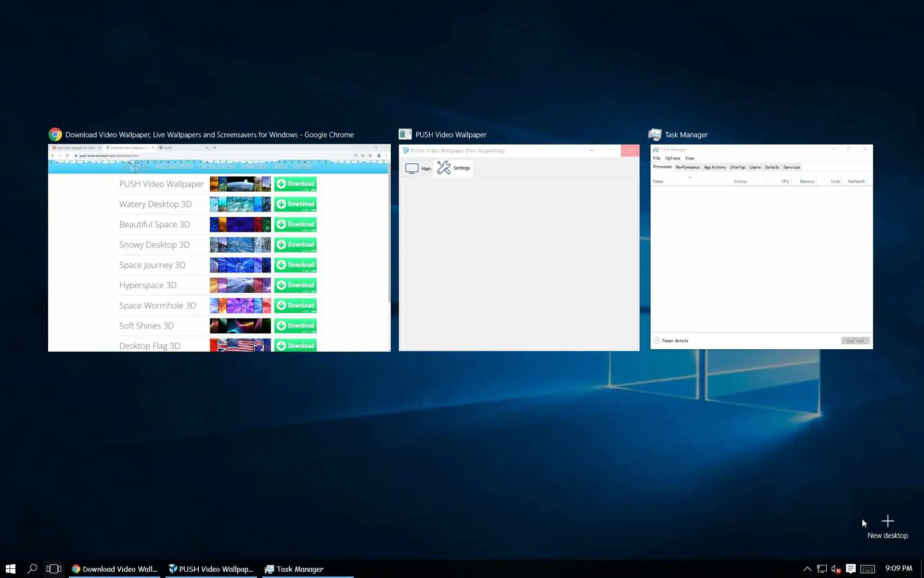Open the Windows Start menu
The height and width of the screenshot is (578, 924).
click(11, 569)
